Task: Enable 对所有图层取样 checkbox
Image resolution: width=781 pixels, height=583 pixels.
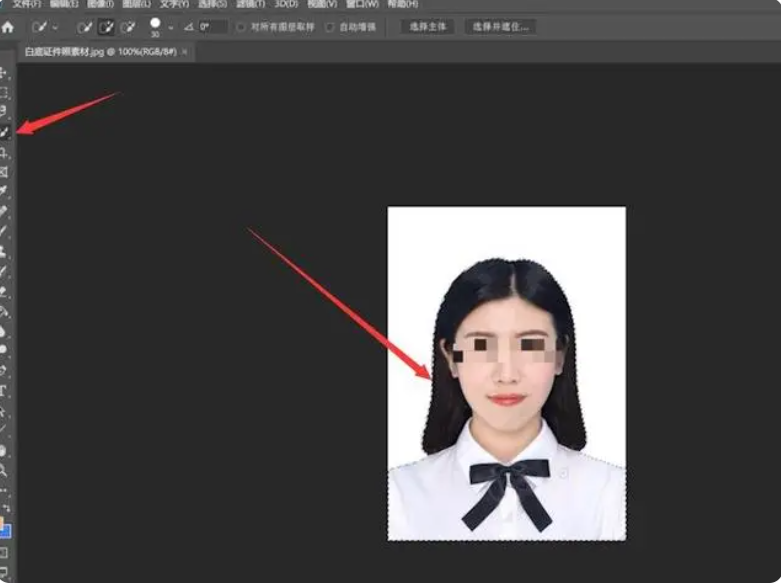Action: [241, 27]
